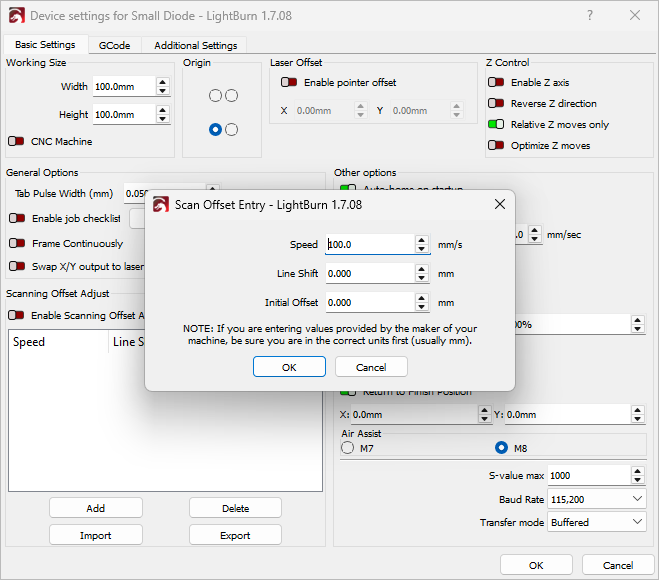Screen dimensions: 659x580
Task: Click the Initial Offset input field
Action: 370,303
